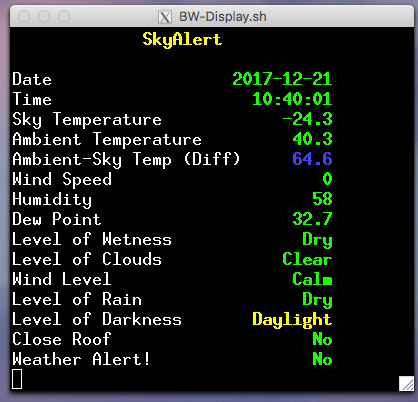This screenshot has height=402, width=418.
Task: Select Dry value for Level of Rain
Action: 317,300
